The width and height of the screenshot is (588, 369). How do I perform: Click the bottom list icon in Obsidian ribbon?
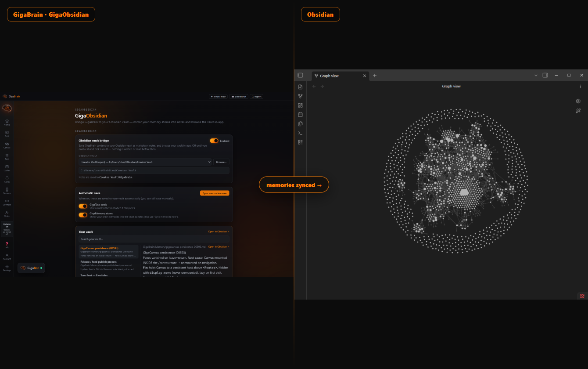[300, 142]
